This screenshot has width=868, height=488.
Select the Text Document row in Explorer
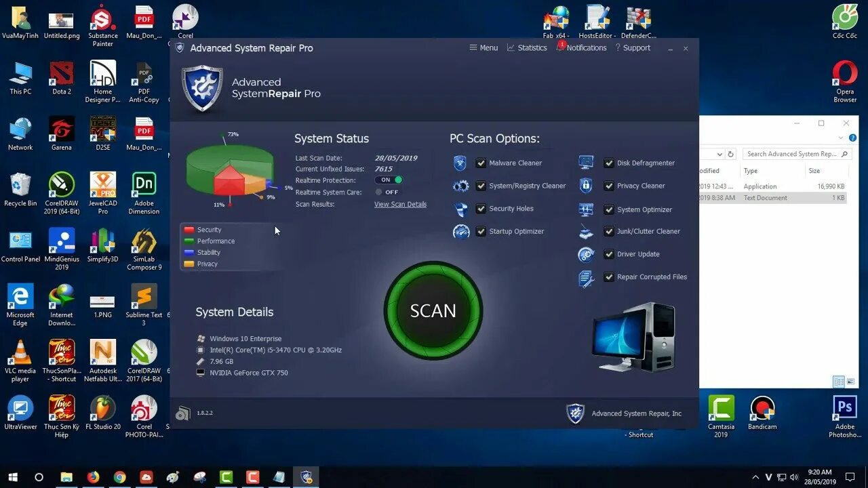[773, 198]
